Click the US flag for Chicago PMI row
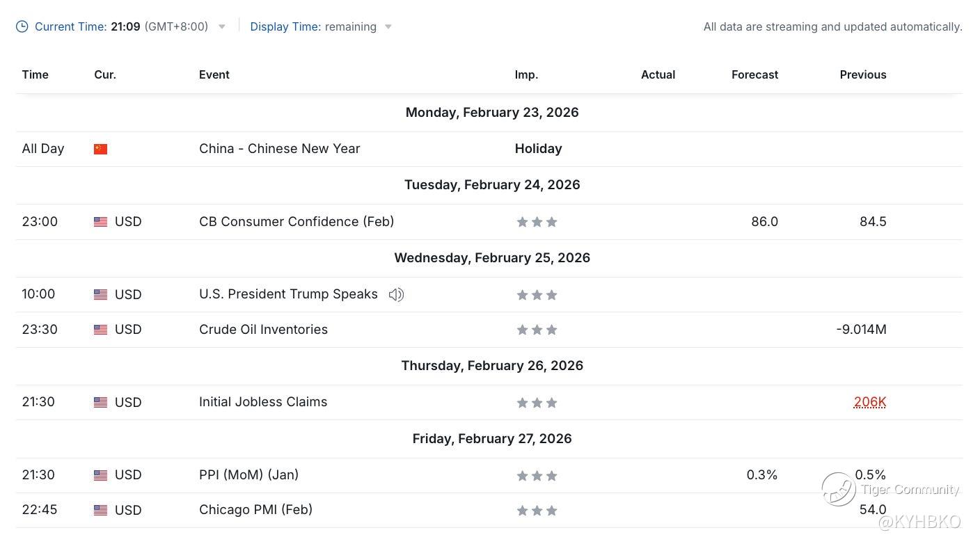 tap(100, 511)
